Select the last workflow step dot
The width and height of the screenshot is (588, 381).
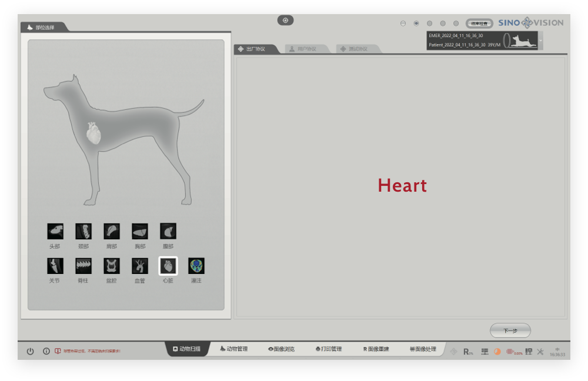(x=456, y=24)
